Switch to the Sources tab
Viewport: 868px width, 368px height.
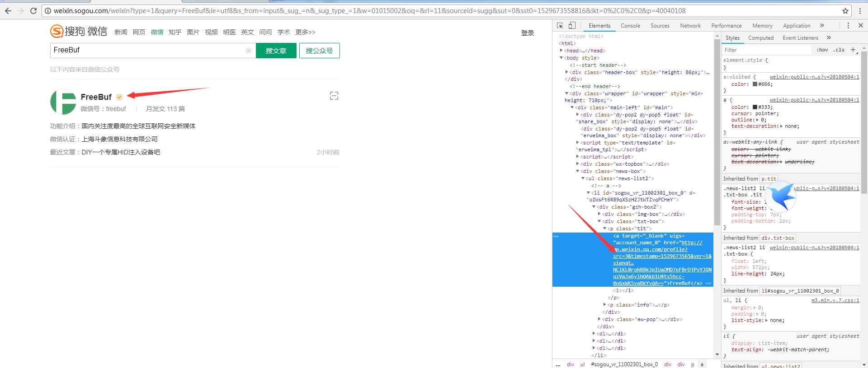(x=660, y=26)
